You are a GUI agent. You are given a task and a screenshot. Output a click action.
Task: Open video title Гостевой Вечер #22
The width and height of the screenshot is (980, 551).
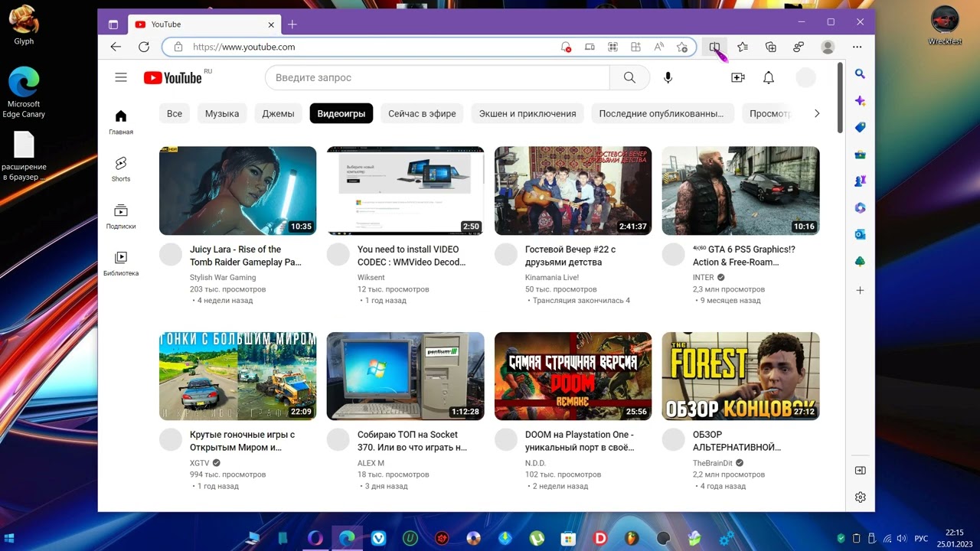click(570, 256)
